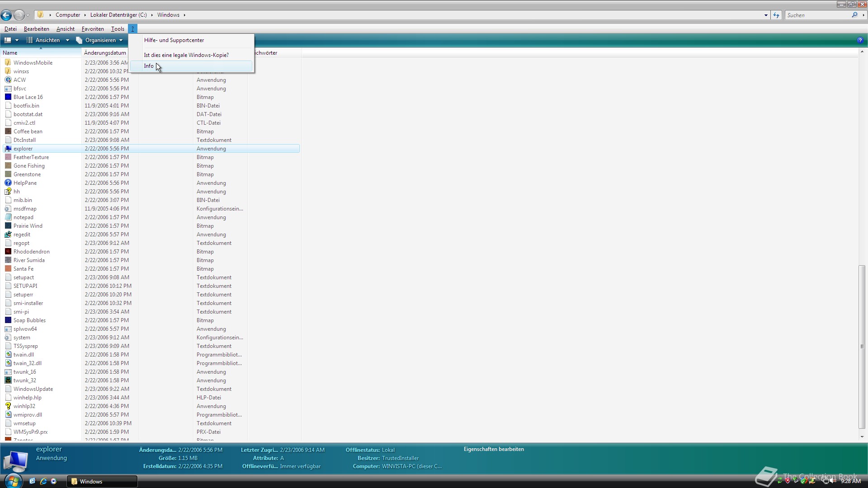Viewport: 868px width, 488px height.
Task: Click the scrollbar down arrow
Action: click(x=862, y=436)
